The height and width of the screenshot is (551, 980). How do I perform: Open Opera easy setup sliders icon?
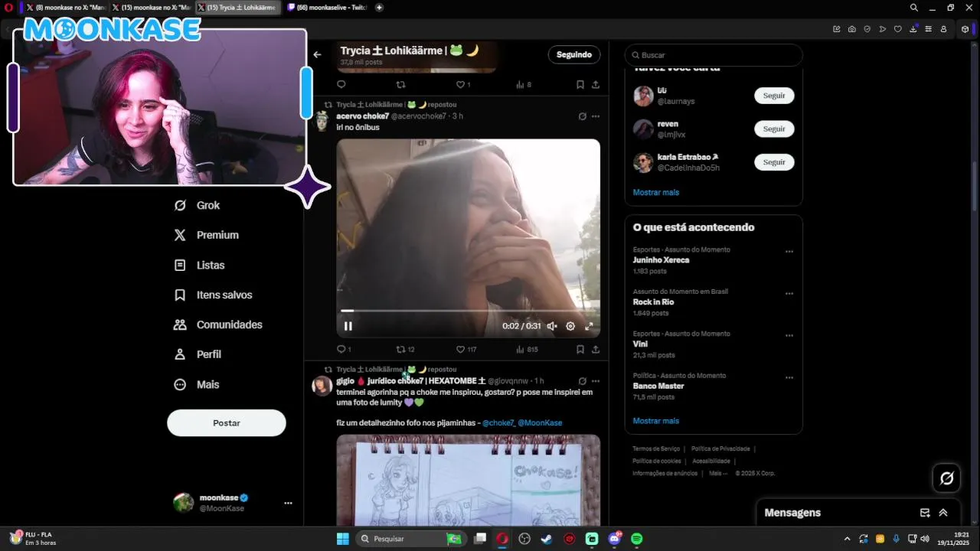[x=929, y=29]
